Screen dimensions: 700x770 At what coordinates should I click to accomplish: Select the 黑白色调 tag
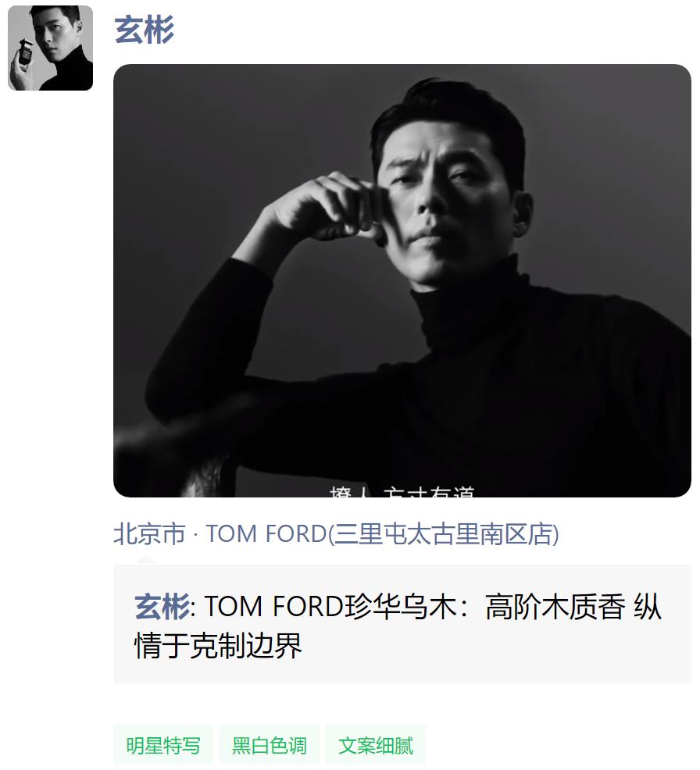(x=270, y=745)
